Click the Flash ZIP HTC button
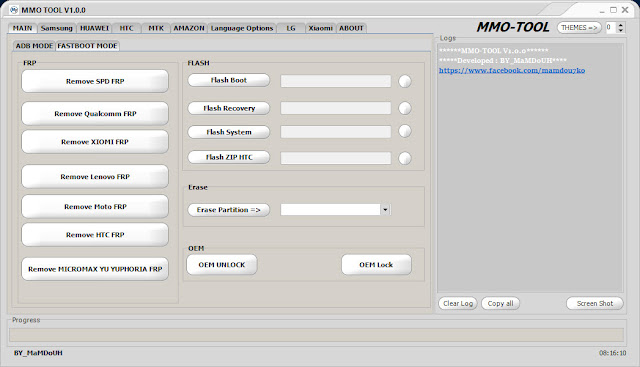This screenshot has height=367, width=640. click(229, 157)
